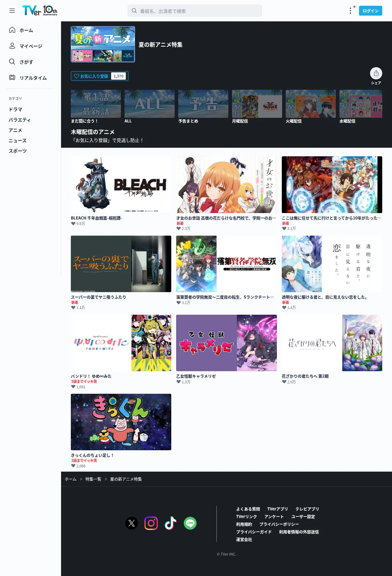Click heart icon under 才女のお世話
The image size is (392, 576).
[179, 228]
